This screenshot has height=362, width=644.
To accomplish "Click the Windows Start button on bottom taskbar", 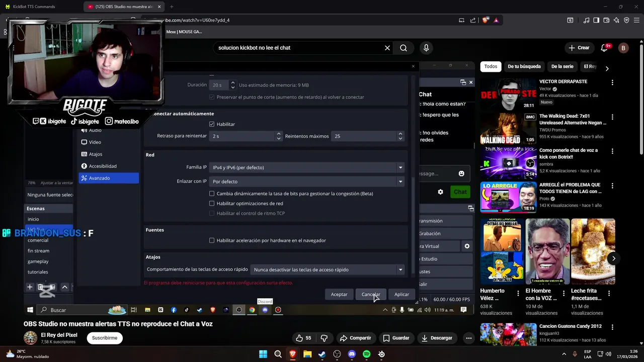I will pos(263,354).
